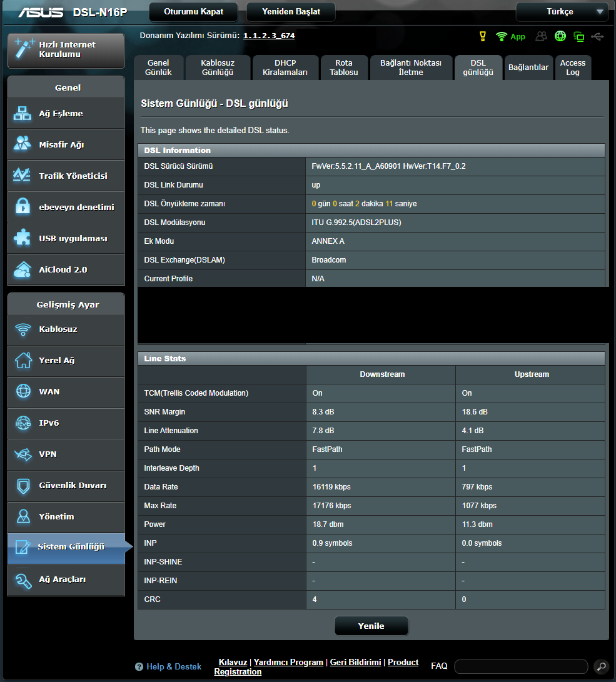
Task: Open the Yardımcı Program link
Action: pyautogui.click(x=288, y=662)
